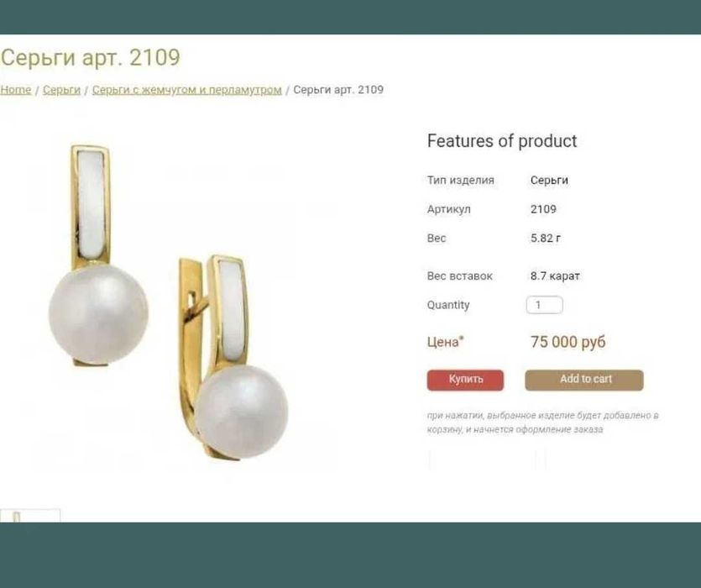The image size is (701, 588).
Task: Click the left earring's pearl in product photo
Action: pos(98,313)
